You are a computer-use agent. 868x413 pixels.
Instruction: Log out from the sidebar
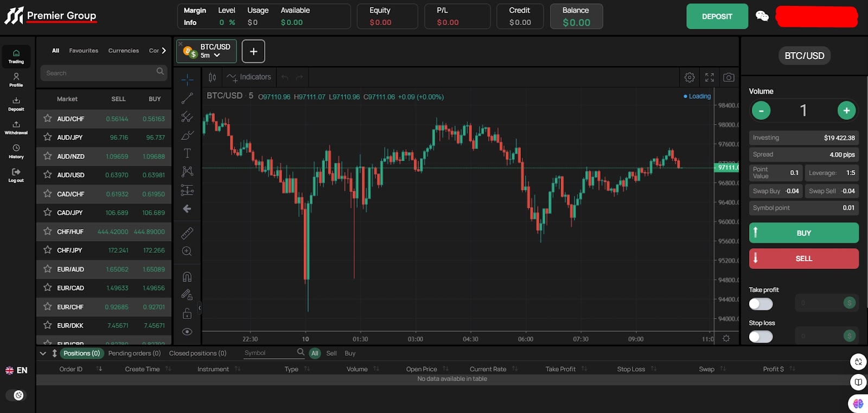(x=16, y=176)
